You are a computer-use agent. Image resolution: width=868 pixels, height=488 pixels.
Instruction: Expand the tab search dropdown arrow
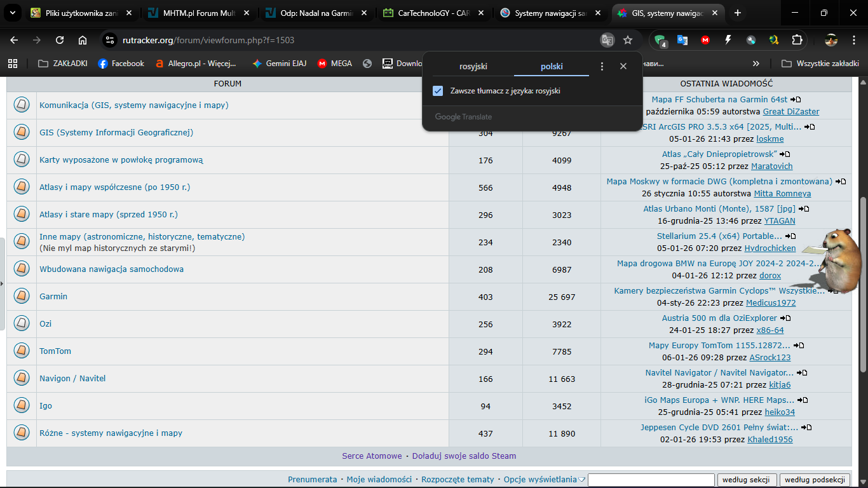[13, 13]
